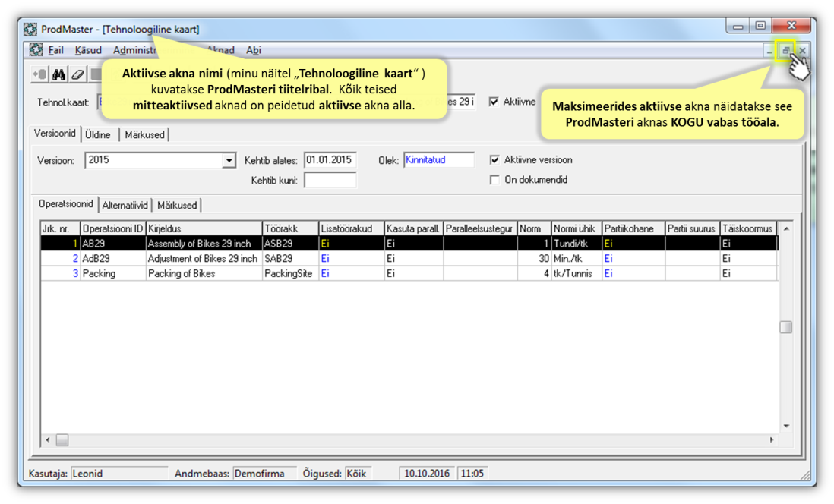Click the Andmebaas value Demofirma in status bar
Viewport: 834px width, 504px height.
pyautogui.click(x=264, y=473)
